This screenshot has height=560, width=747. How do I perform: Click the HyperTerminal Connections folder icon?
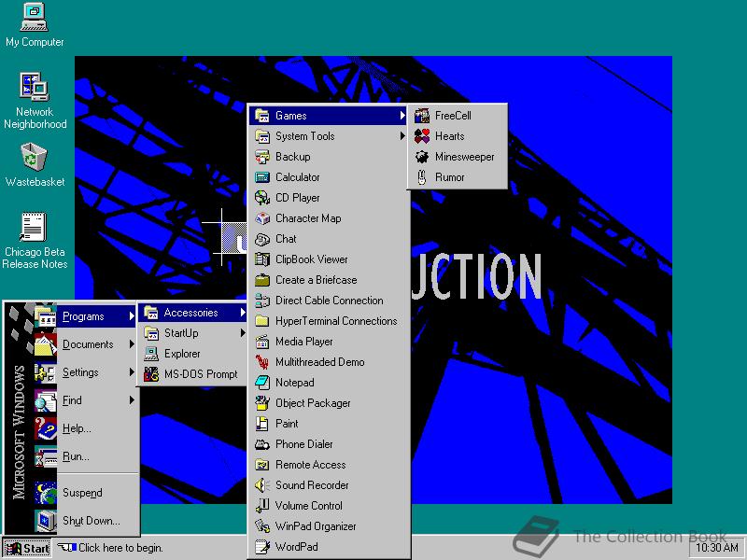tap(262, 321)
